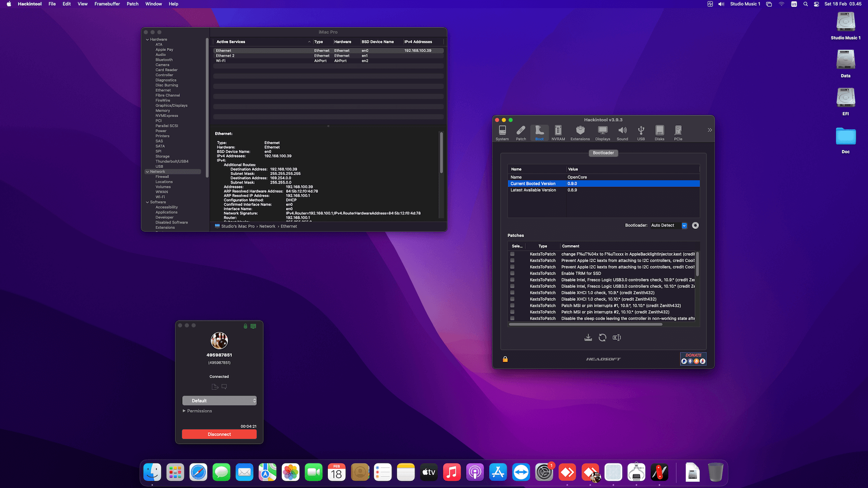Open the File menu
Viewport: 868px width, 488px height.
pyautogui.click(x=52, y=4)
